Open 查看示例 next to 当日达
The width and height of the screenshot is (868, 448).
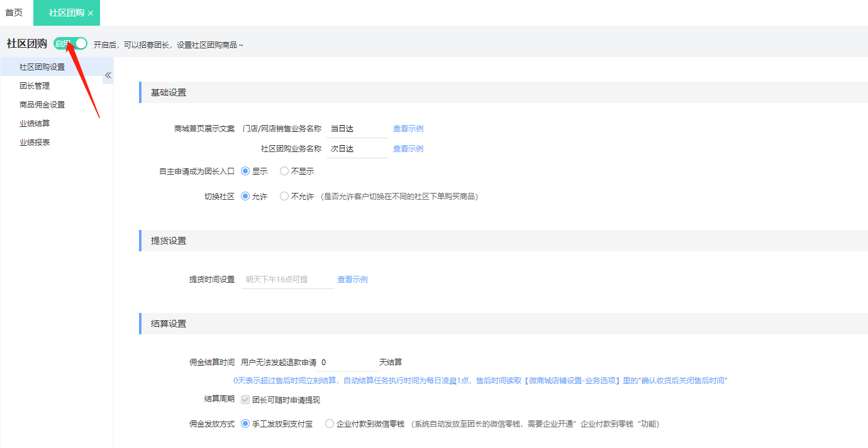[408, 128]
